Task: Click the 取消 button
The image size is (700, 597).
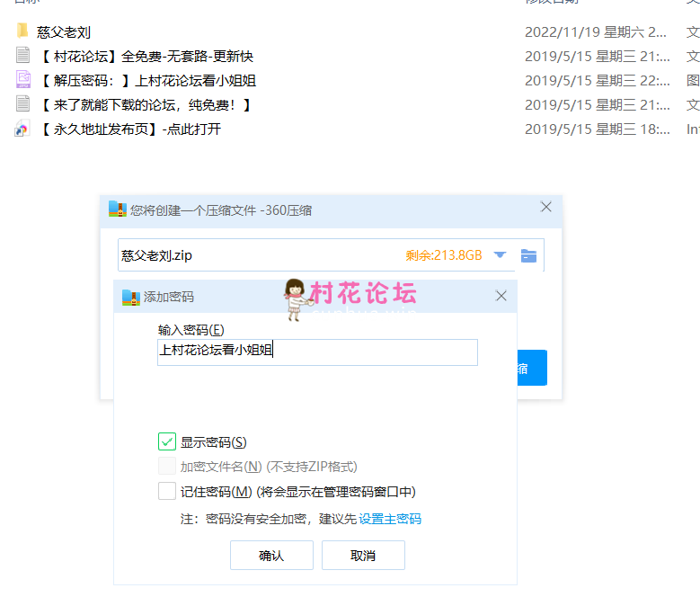Action: [363, 555]
